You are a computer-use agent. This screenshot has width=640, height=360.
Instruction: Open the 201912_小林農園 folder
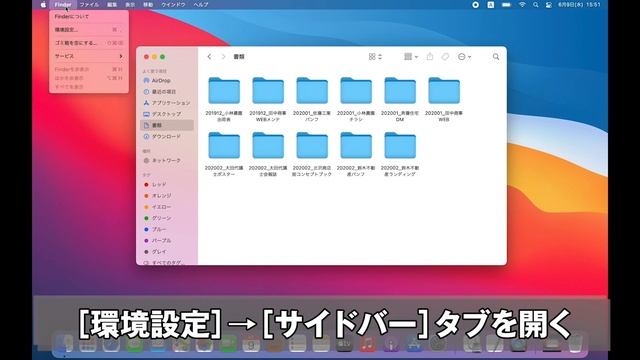point(224,91)
